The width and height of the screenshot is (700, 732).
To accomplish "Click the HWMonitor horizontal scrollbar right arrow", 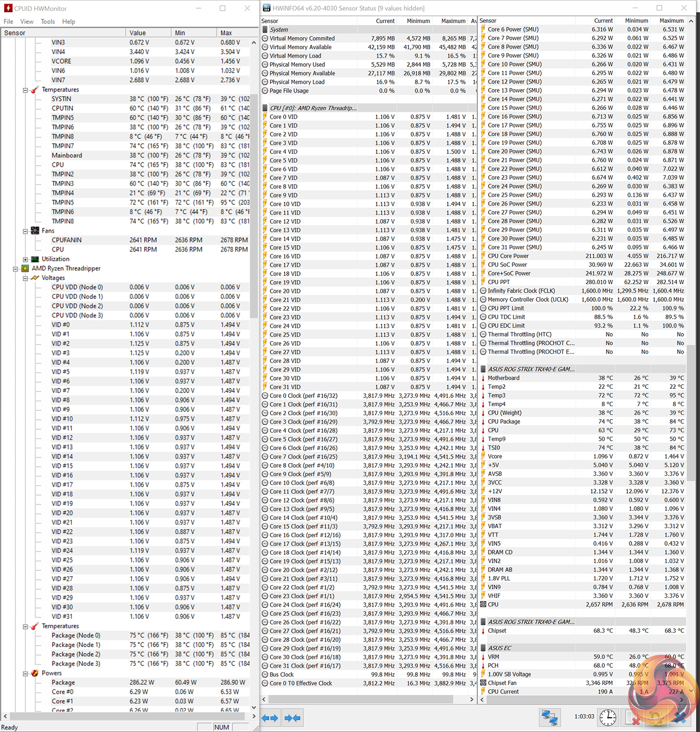I will [x=254, y=716].
